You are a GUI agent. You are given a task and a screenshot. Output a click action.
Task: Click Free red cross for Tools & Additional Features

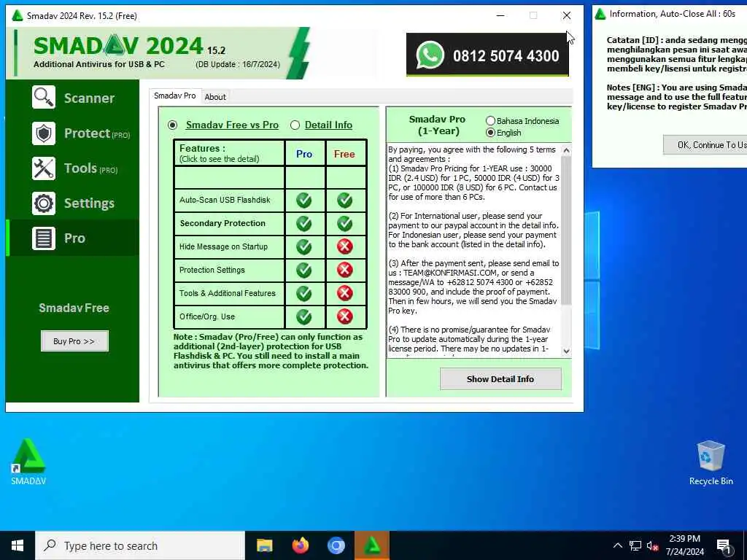click(344, 293)
